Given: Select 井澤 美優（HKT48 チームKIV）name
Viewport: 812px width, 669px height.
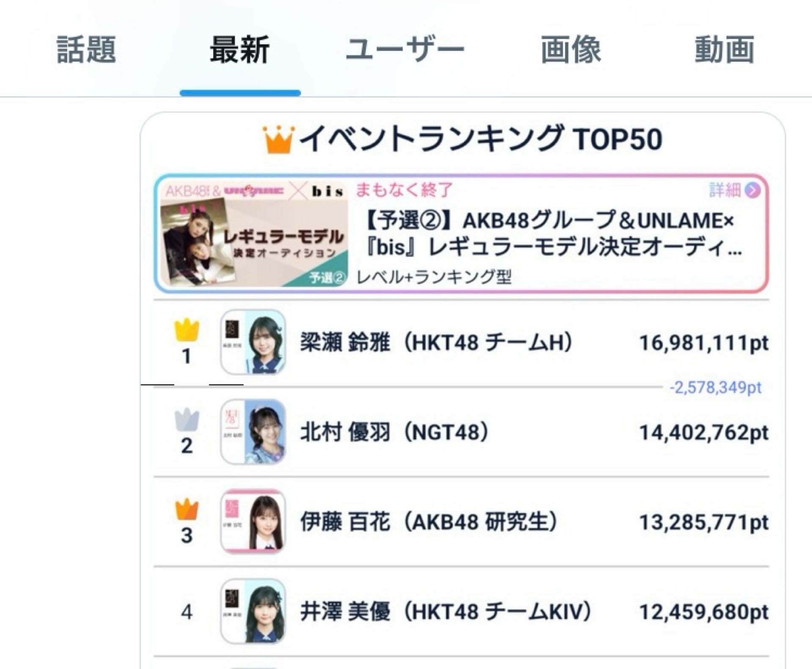Looking at the screenshot, I should (x=446, y=612).
